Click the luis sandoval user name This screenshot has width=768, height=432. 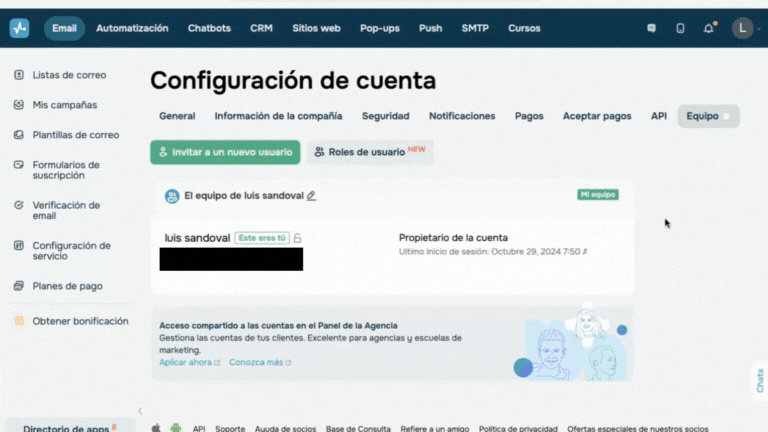click(197, 238)
